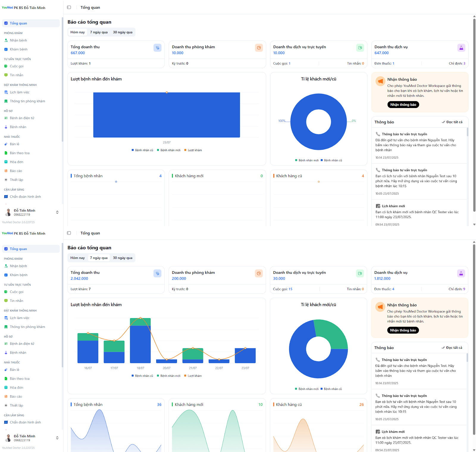Open Bệnh án điện tử in the lower sidebar
The height and width of the screenshot is (452, 476).
tap(22, 344)
